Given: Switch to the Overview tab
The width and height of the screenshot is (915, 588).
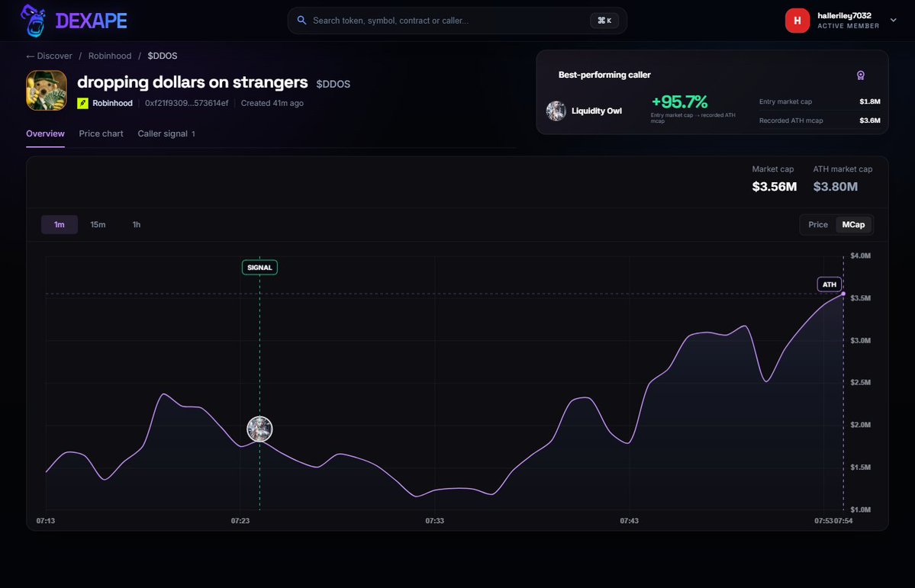Looking at the screenshot, I should click(x=45, y=133).
